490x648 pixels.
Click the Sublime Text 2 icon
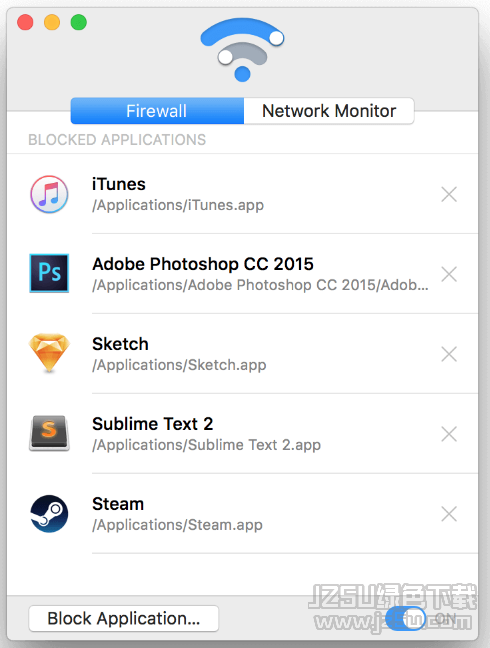[49, 433]
